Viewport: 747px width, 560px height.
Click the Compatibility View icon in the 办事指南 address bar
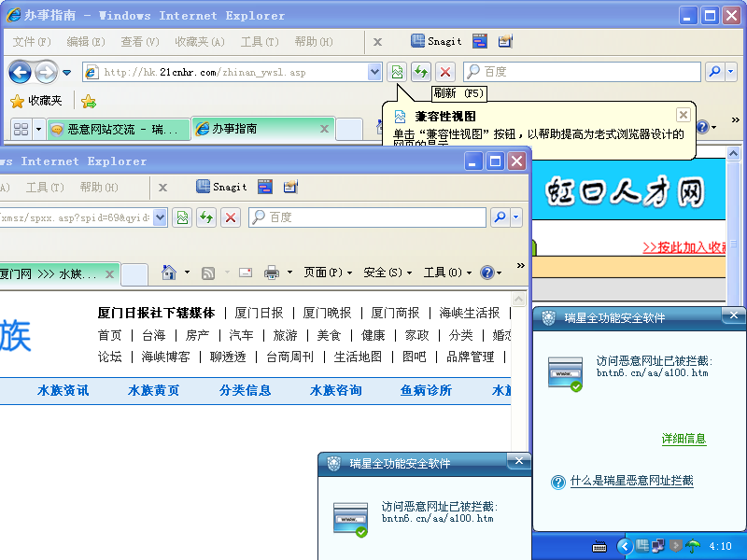pos(397,72)
